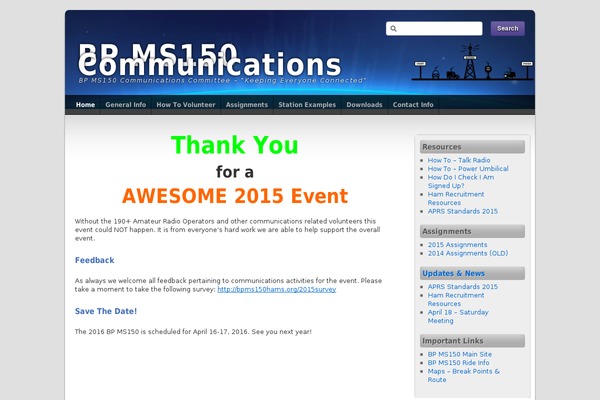600x400 pixels.
Task: Click the Resources sidebar heading
Action: tap(472, 147)
